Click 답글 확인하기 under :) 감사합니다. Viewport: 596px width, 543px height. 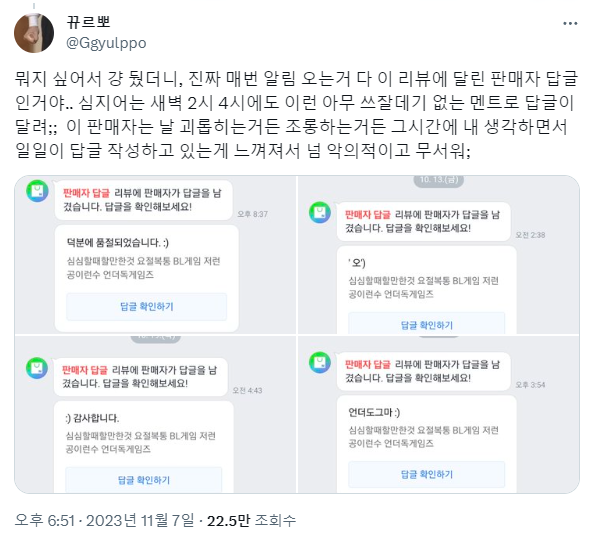coord(144,480)
